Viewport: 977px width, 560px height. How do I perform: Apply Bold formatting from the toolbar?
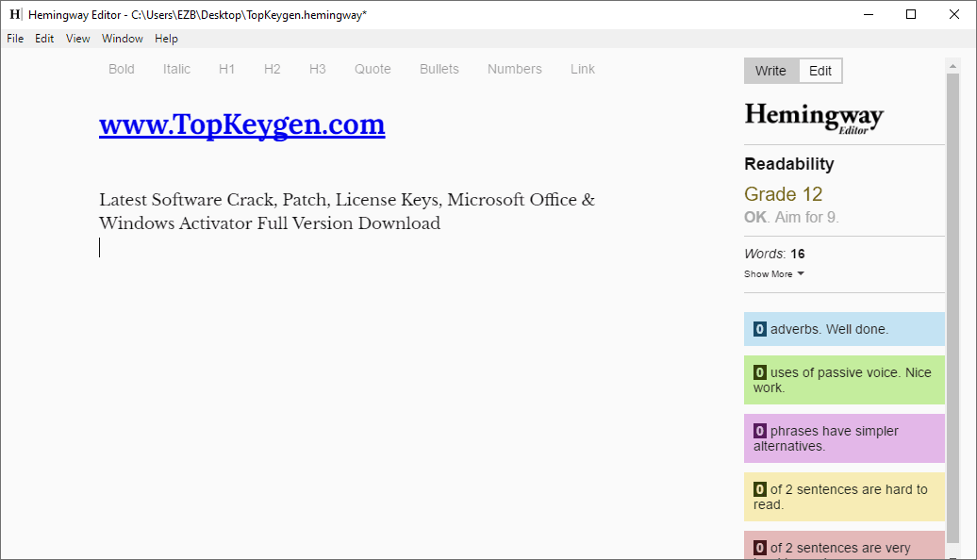121,69
